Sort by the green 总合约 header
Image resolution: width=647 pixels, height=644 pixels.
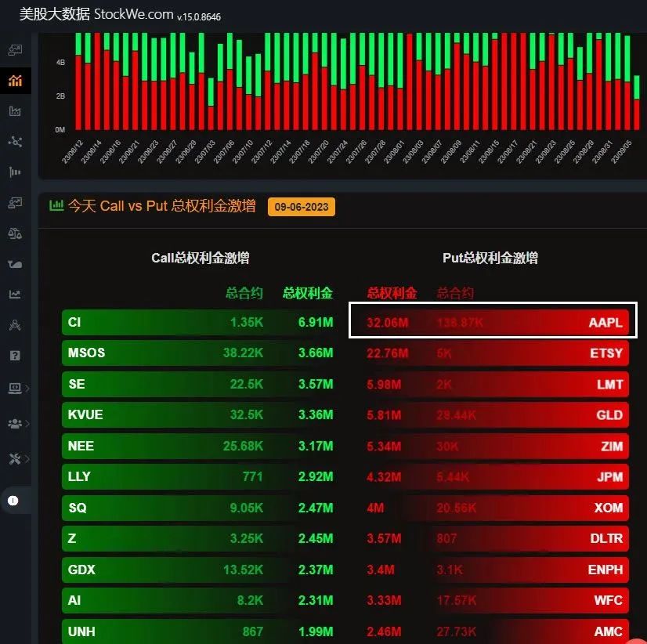coord(244,293)
